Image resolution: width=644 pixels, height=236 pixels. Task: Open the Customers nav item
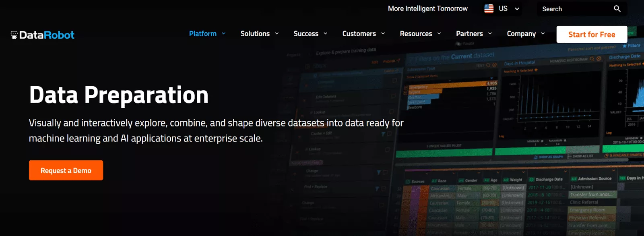pyautogui.click(x=359, y=34)
